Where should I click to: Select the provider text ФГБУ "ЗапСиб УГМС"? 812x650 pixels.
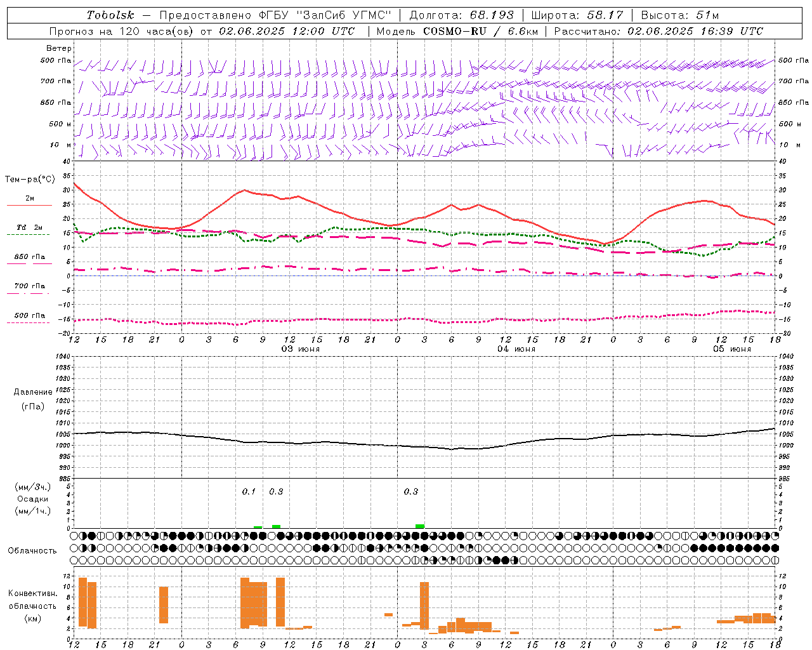pos(325,15)
